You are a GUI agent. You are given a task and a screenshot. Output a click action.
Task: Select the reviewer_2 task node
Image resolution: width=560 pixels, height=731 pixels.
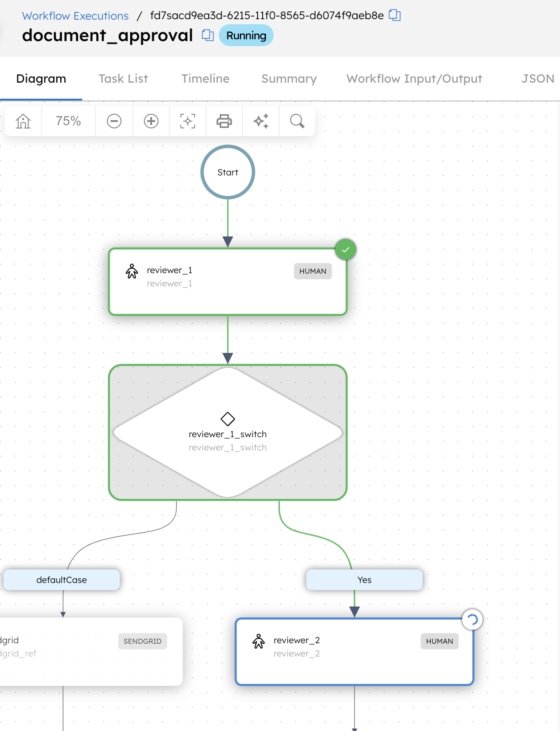(354, 652)
